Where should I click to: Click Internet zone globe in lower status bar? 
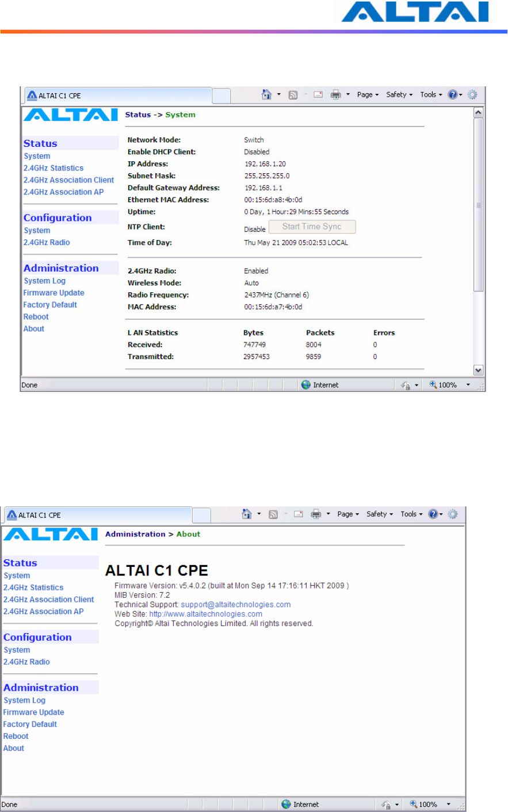coord(287,805)
